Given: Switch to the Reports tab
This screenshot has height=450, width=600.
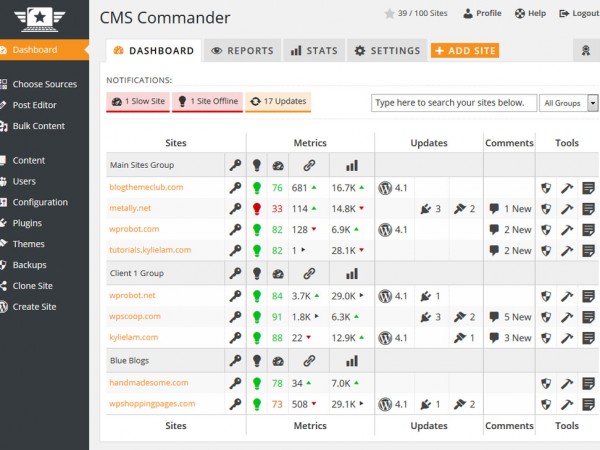Looking at the screenshot, I should click(x=241, y=51).
